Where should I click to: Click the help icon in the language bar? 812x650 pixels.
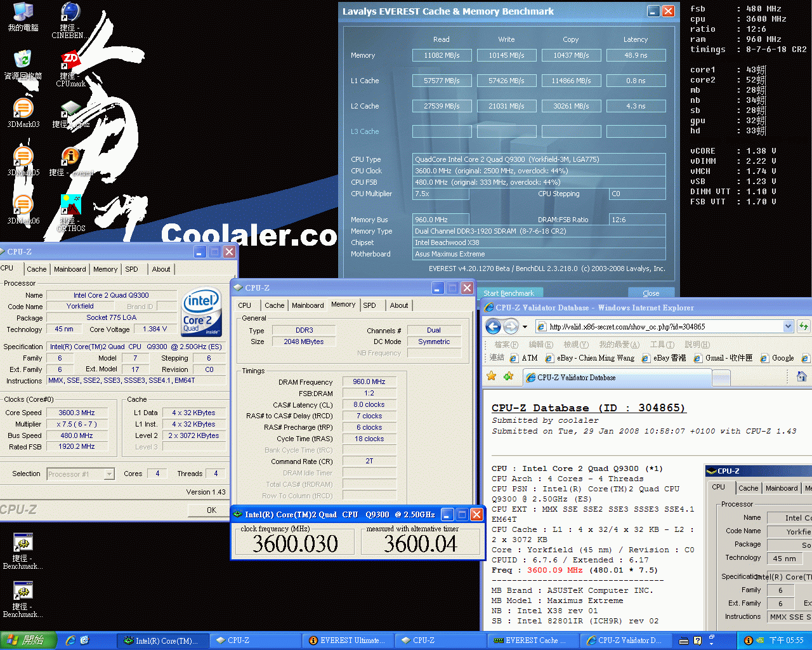[x=698, y=640]
